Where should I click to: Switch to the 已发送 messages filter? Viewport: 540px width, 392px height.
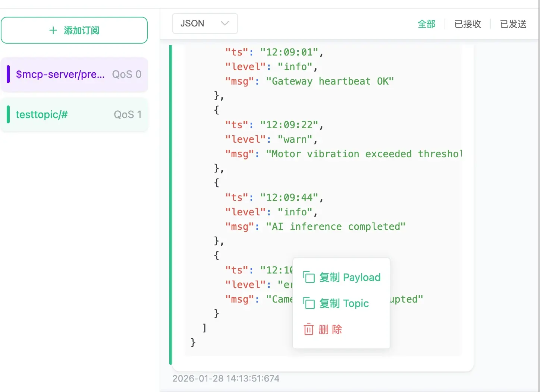click(513, 24)
